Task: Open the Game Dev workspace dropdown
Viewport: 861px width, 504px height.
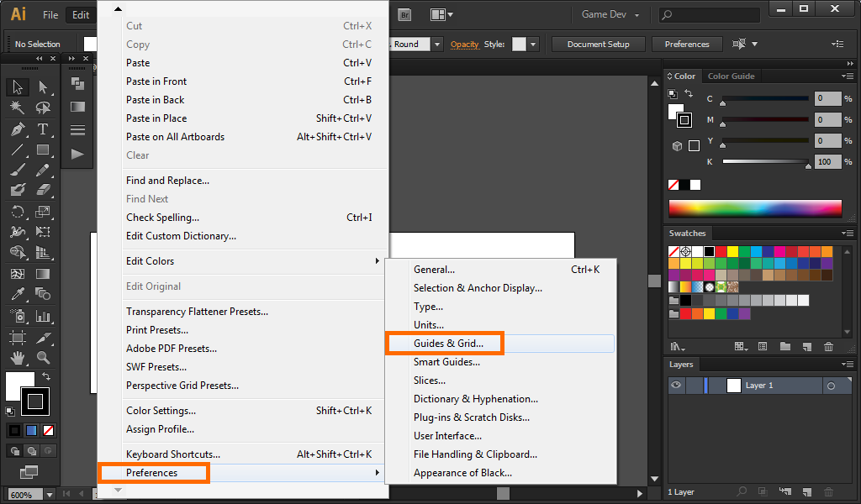Action: coord(610,15)
